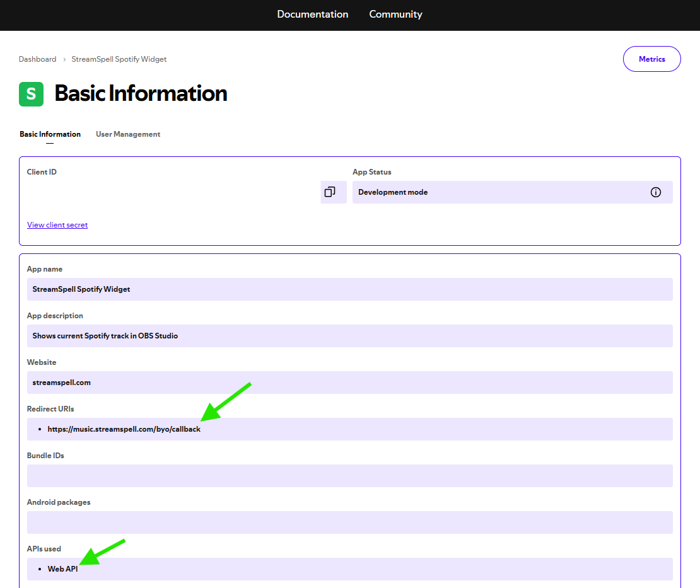Open the Documentation menu item

[x=313, y=14]
